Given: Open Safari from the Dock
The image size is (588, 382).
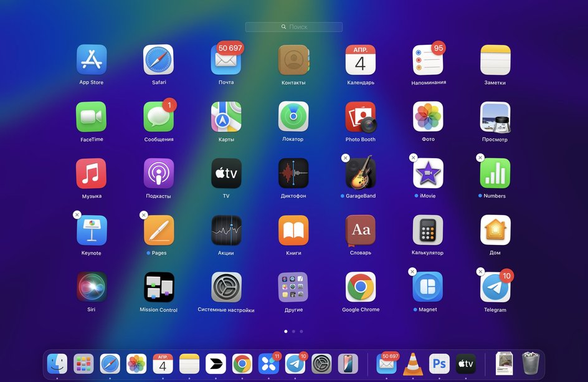Looking at the screenshot, I should coord(110,363).
